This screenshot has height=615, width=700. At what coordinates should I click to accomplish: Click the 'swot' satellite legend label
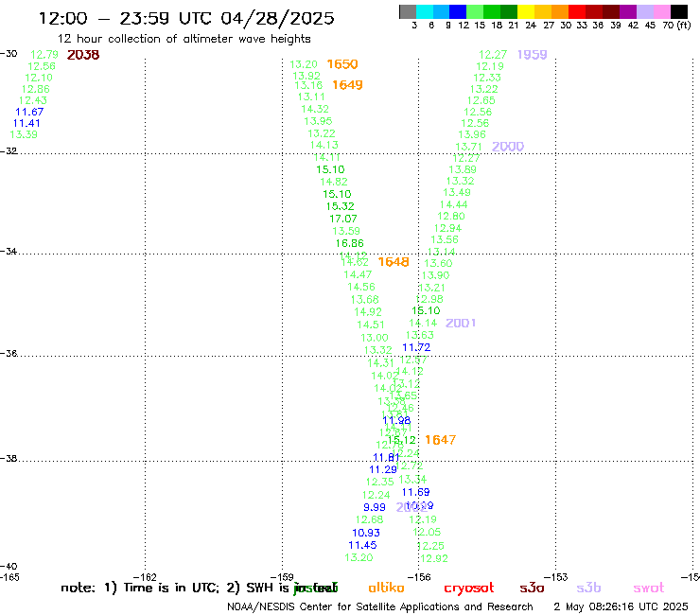(649, 588)
